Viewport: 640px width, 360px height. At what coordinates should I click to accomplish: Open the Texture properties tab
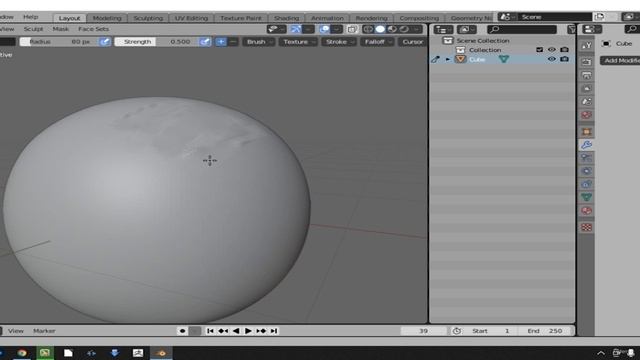pos(587,227)
